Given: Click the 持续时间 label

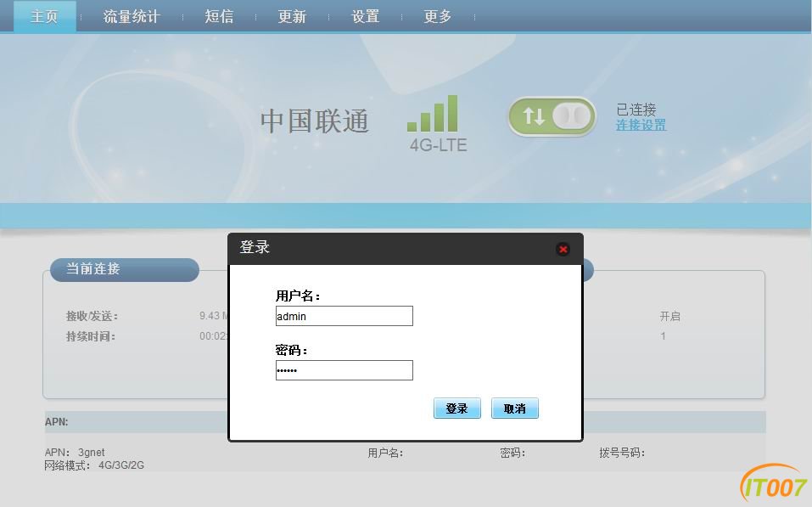Looking at the screenshot, I should tap(91, 336).
